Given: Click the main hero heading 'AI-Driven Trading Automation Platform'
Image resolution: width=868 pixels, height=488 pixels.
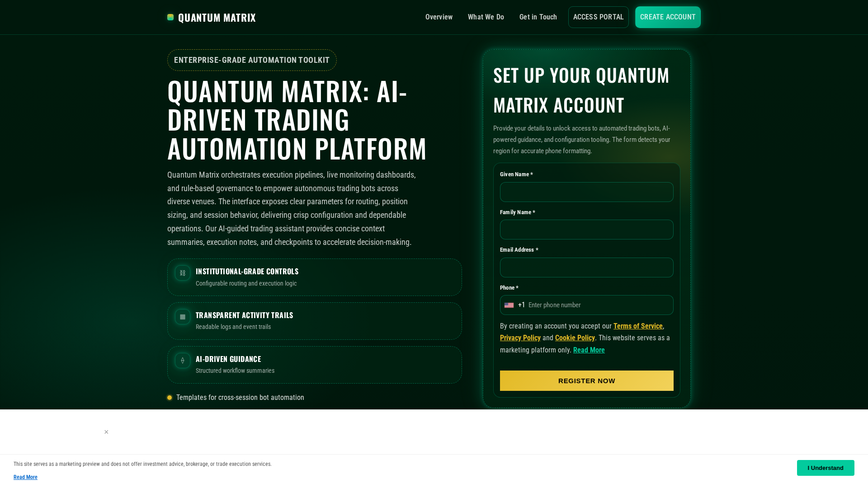Looking at the screenshot, I should point(297,119).
